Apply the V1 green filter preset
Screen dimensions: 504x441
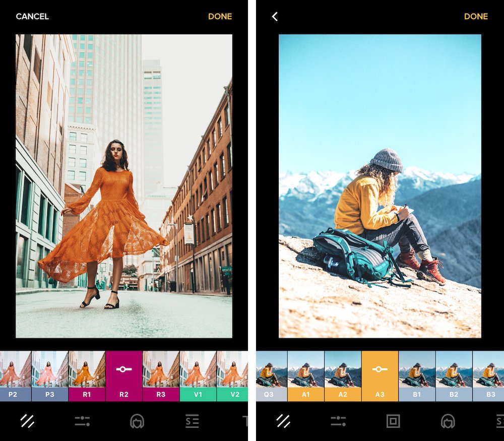(x=198, y=375)
